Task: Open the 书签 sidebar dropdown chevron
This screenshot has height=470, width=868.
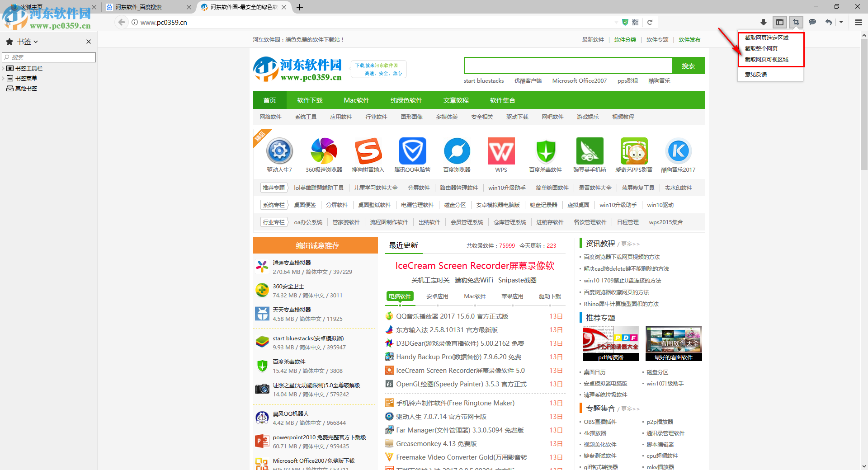Action: click(36, 42)
